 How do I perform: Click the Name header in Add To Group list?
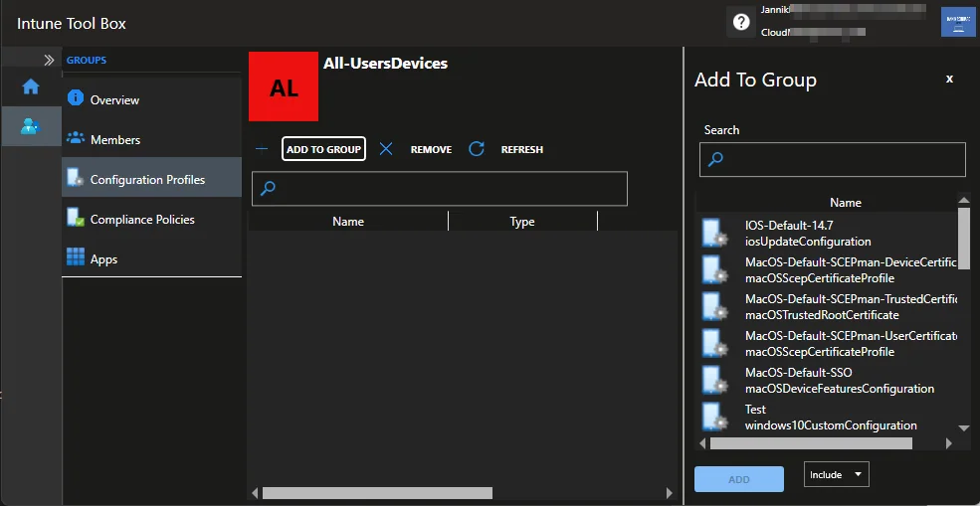(x=846, y=203)
